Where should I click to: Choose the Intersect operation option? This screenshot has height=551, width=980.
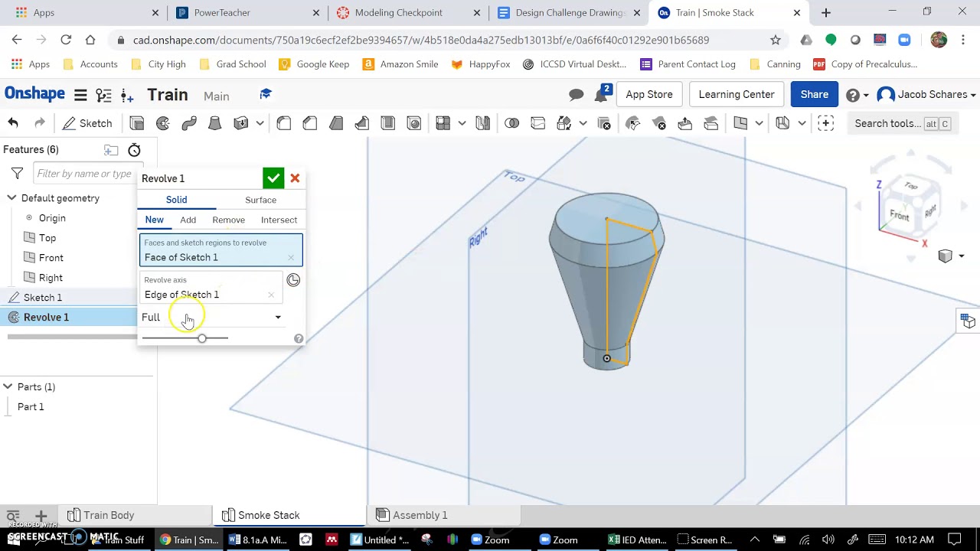279,220
